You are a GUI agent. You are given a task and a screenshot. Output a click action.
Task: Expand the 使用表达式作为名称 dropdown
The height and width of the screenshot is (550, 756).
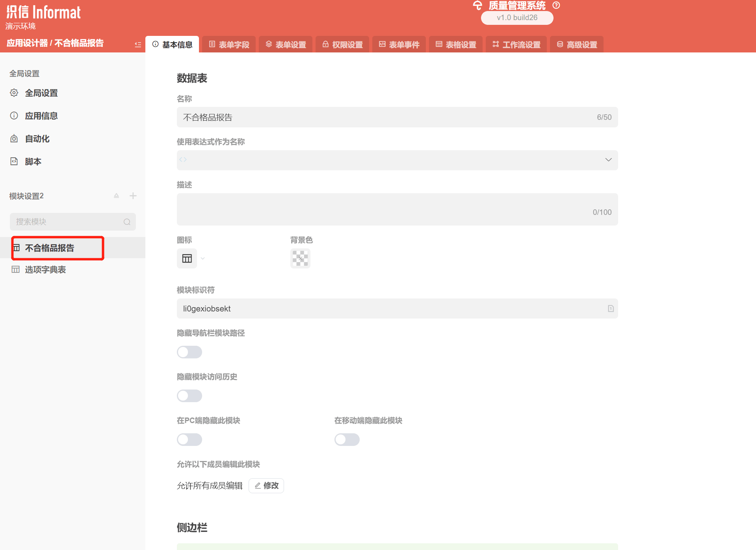coord(608,160)
